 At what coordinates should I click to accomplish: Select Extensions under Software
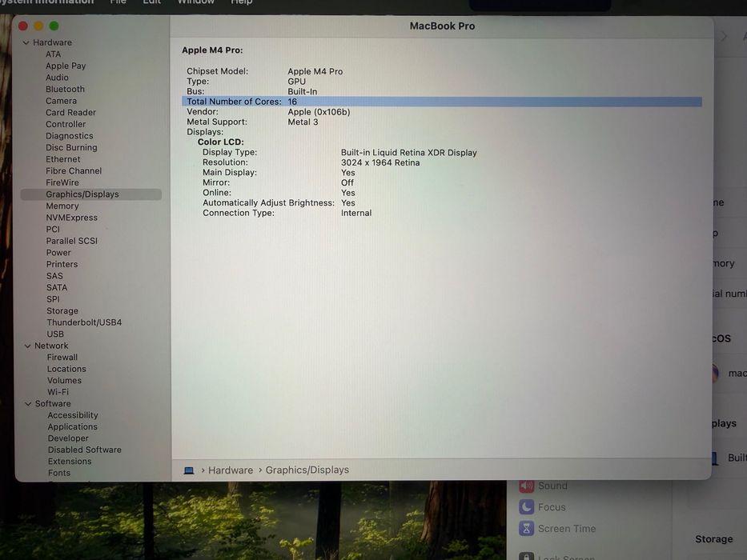(x=70, y=462)
